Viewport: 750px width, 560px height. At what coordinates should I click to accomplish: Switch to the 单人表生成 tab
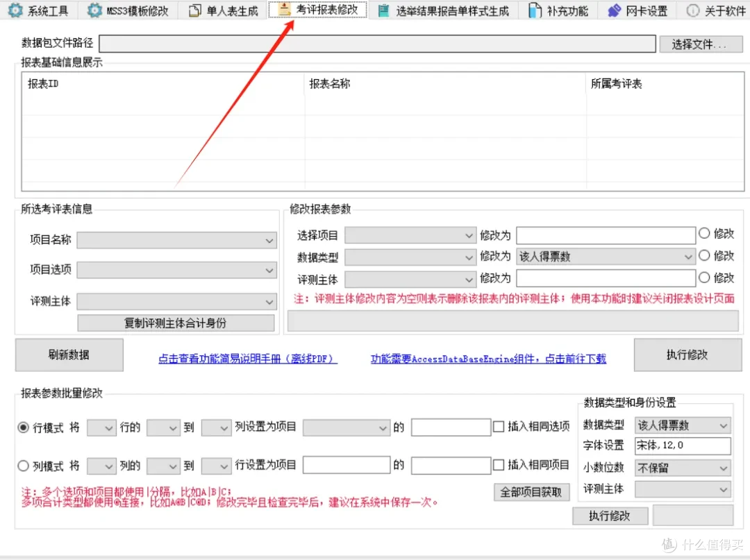point(224,10)
